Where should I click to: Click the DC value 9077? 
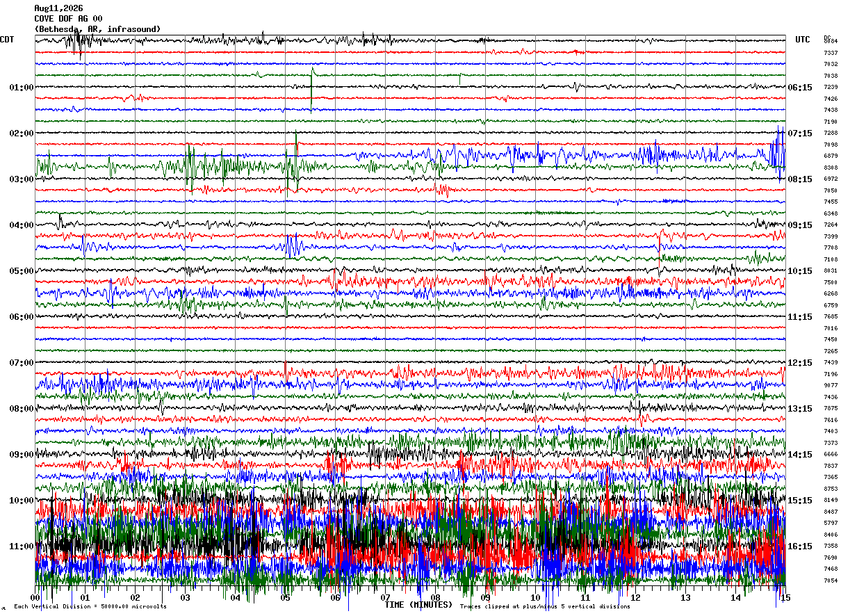(x=831, y=385)
